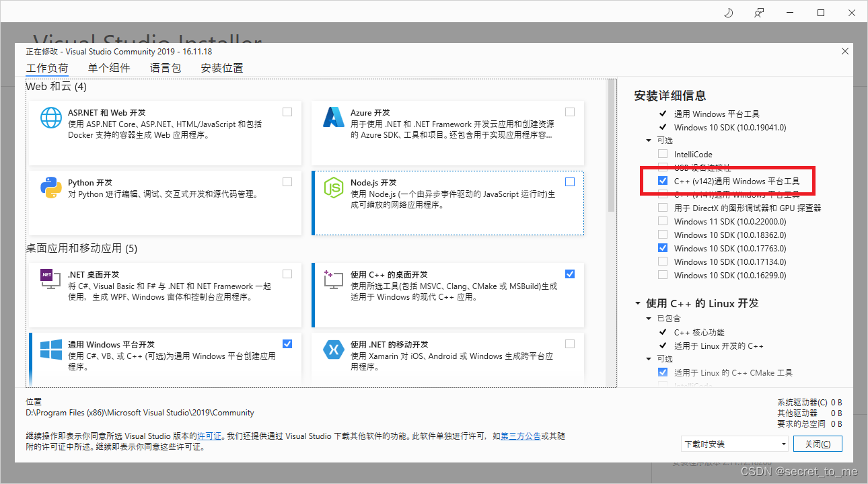Open the 许可证 license link

click(x=209, y=436)
